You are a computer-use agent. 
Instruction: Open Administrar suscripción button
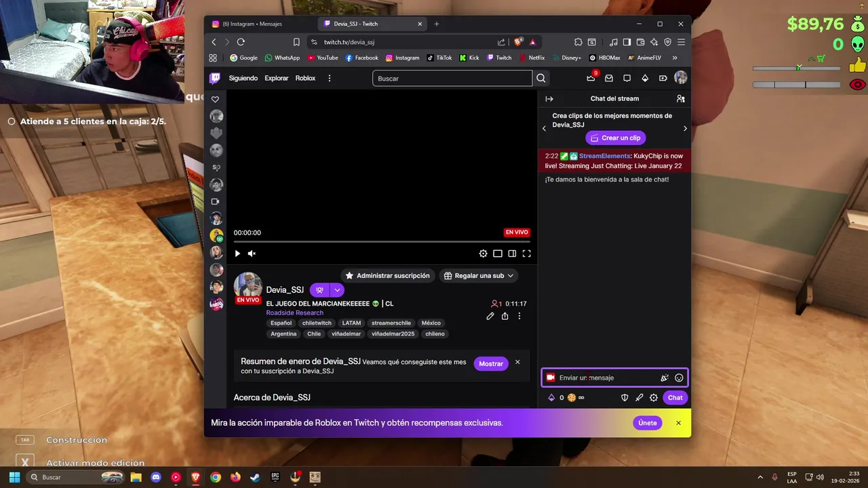click(387, 276)
